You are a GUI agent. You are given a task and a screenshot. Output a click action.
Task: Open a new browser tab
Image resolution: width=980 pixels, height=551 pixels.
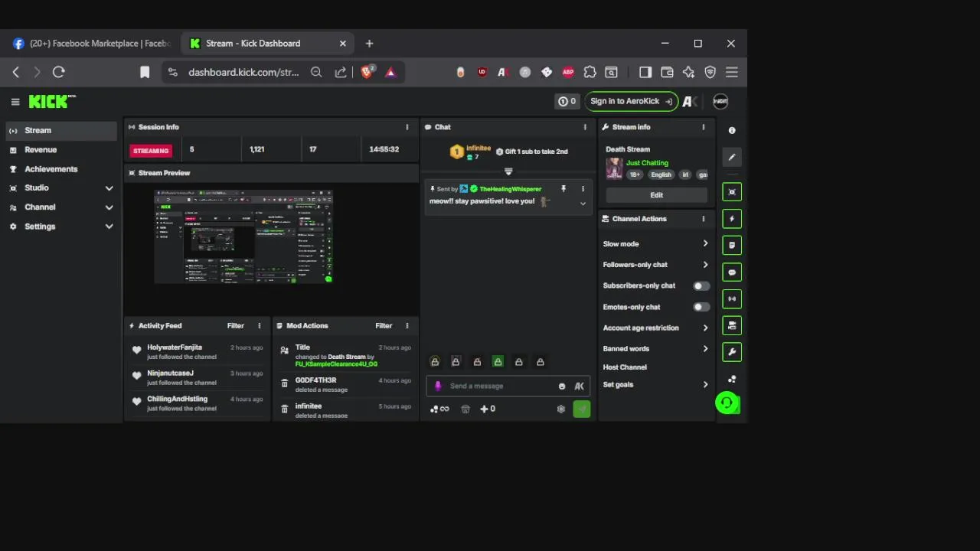point(369,44)
